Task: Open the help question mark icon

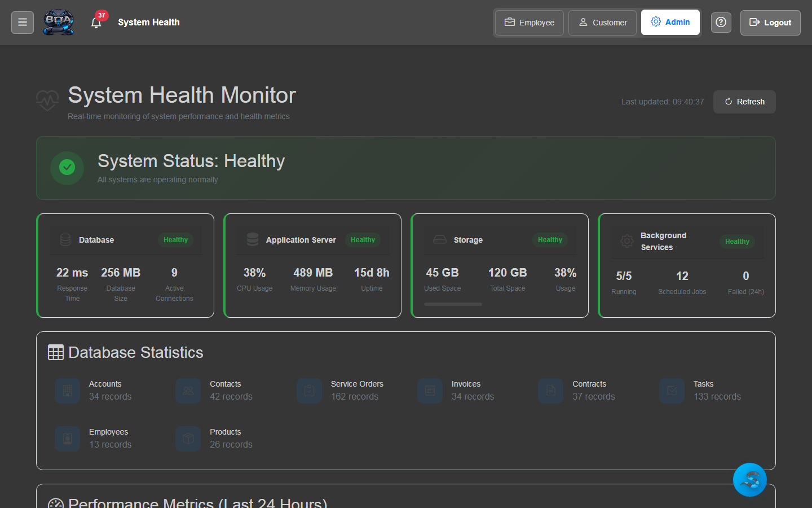Action: click(x=721, y=22)
